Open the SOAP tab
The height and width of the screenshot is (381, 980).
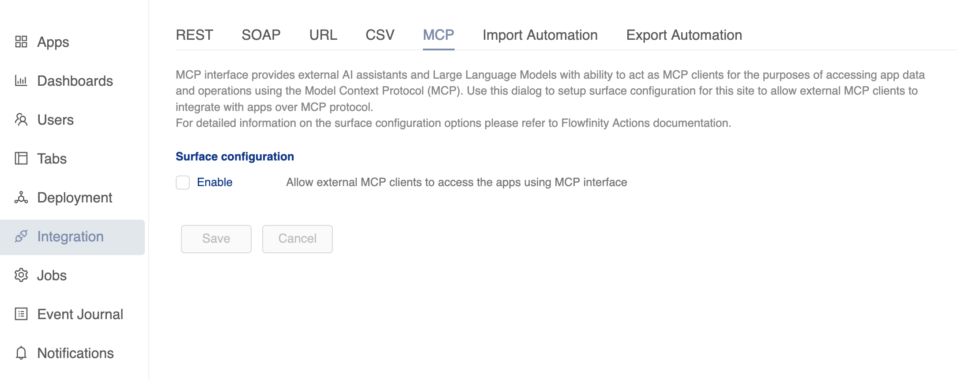tap(261, 35)
